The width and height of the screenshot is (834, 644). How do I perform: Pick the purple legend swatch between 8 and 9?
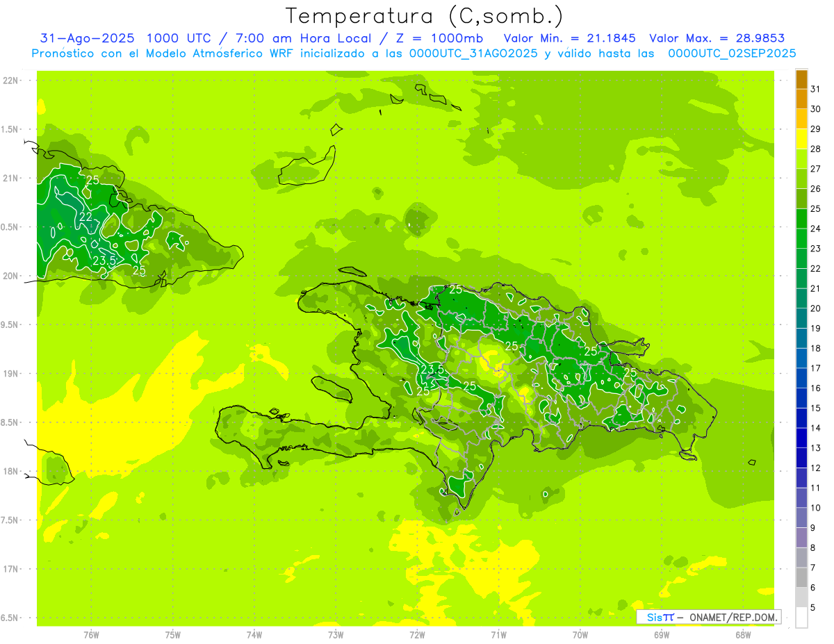801,537
